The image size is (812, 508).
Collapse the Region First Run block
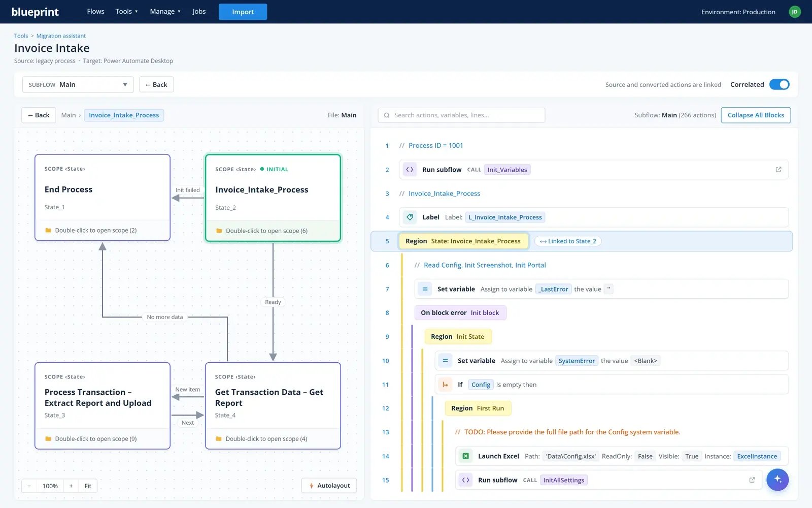click(x=478, y=408)
